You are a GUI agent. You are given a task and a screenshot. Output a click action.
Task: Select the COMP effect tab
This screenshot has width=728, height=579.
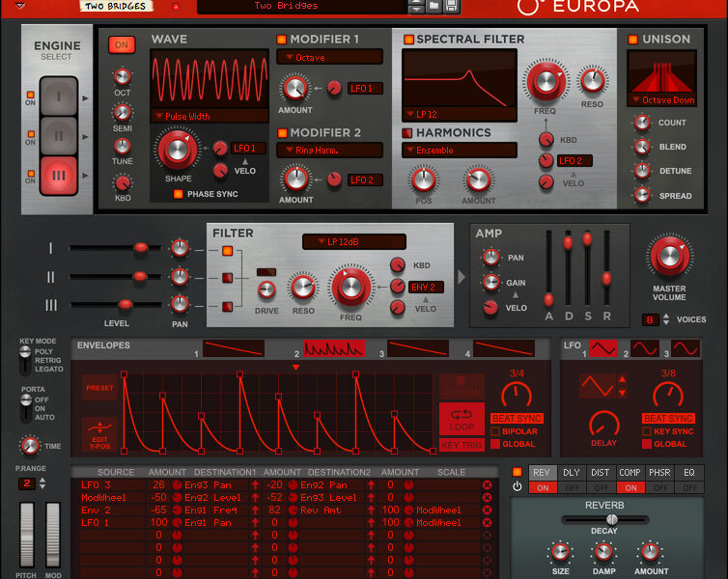(630, 473)
